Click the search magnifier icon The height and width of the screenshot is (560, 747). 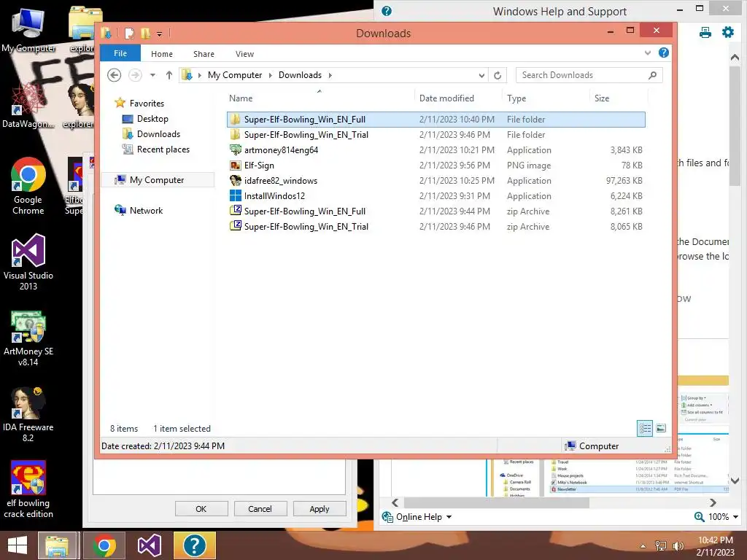[653, 75]
